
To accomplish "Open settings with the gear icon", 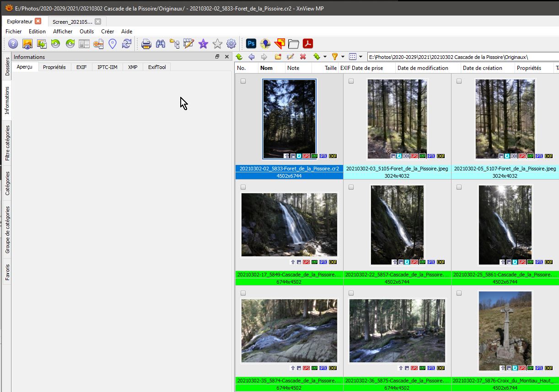I will pos(231,44).
